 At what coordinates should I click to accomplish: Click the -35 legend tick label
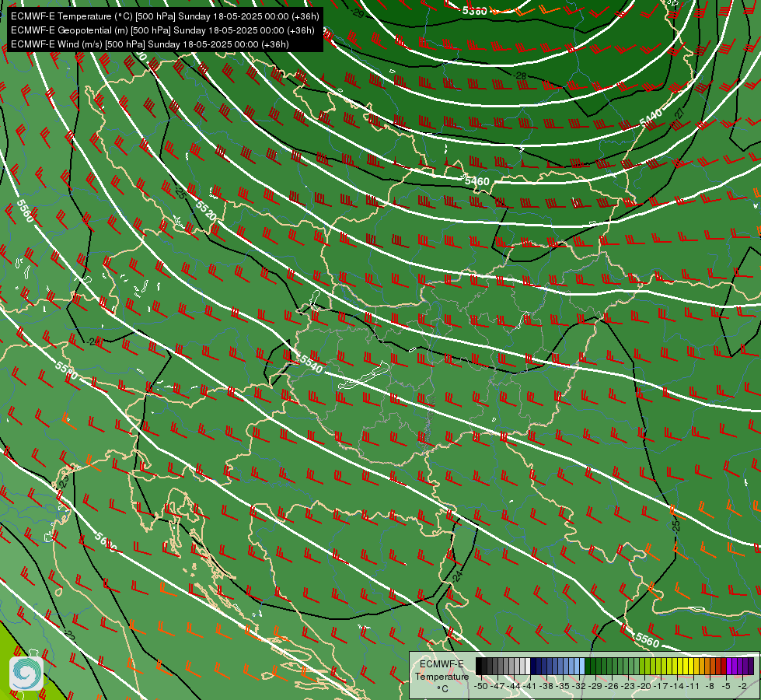coord(563,687)
